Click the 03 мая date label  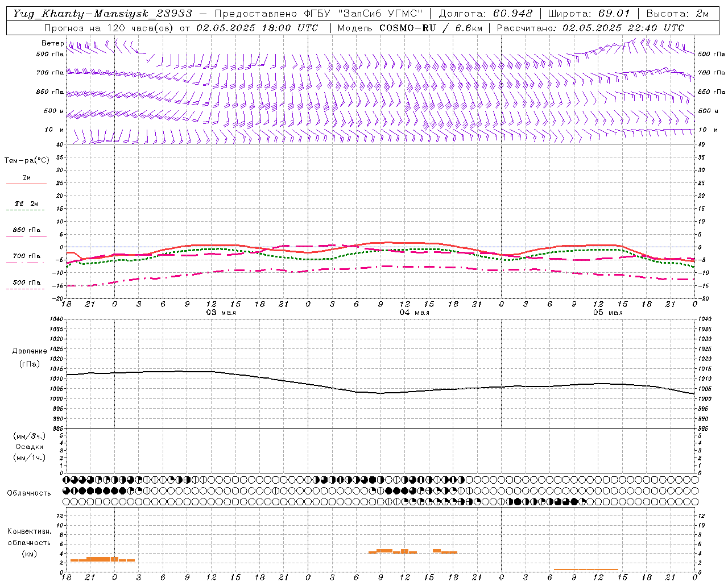[x=221, y=313]
